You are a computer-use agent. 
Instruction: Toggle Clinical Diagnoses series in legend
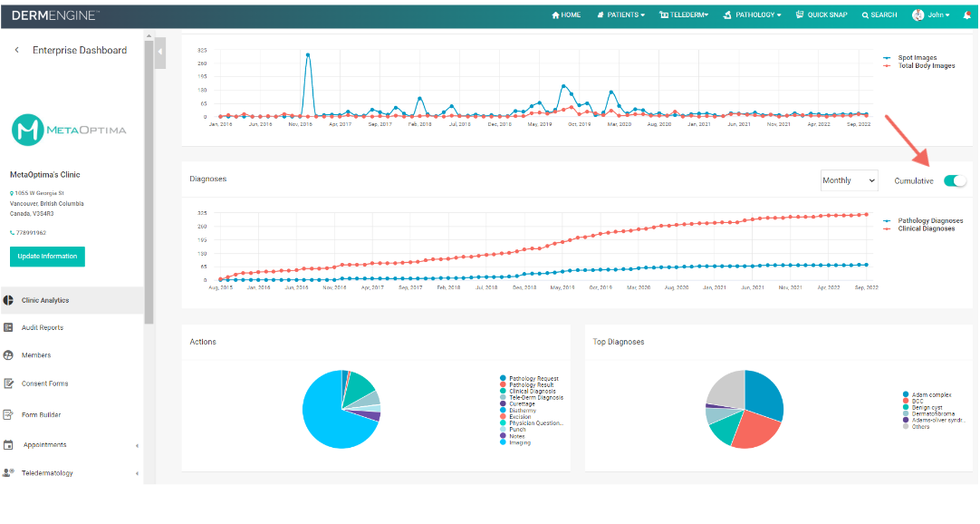coord(919,228)
